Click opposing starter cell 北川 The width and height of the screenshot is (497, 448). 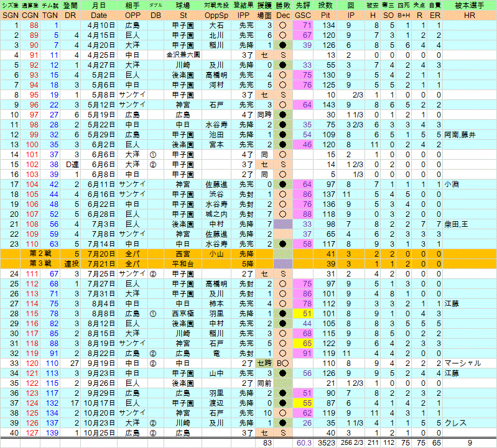coord(216,35)
